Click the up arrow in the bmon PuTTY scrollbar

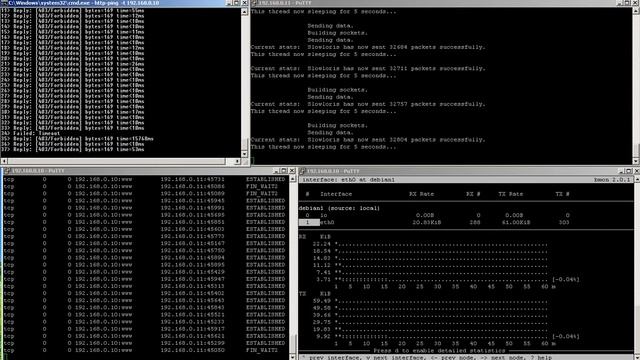click(637, 179)
